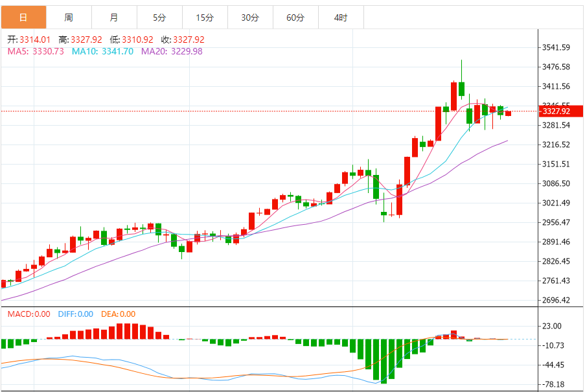The height and width of the screenshot is (392, 585).
Task: Open the 15分 chart tab
Action: [205, 17]
